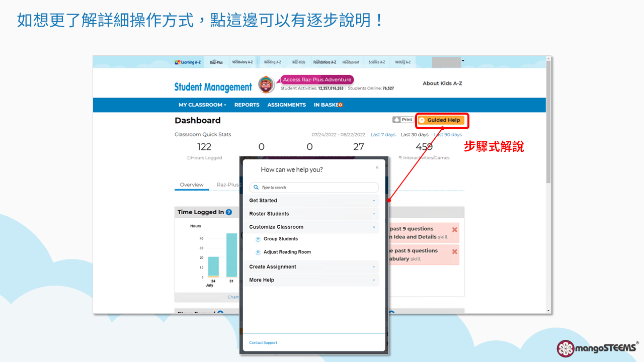The width and height of the screenshot is (644, 362).
Task: Select the Raz-Plus product tab
Action: click(216, 62)
